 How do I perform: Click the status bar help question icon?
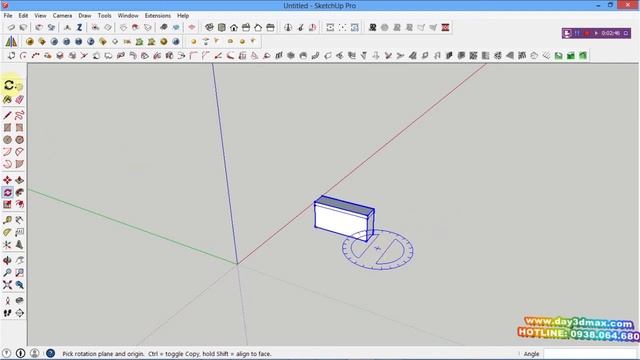coord(7,353)
